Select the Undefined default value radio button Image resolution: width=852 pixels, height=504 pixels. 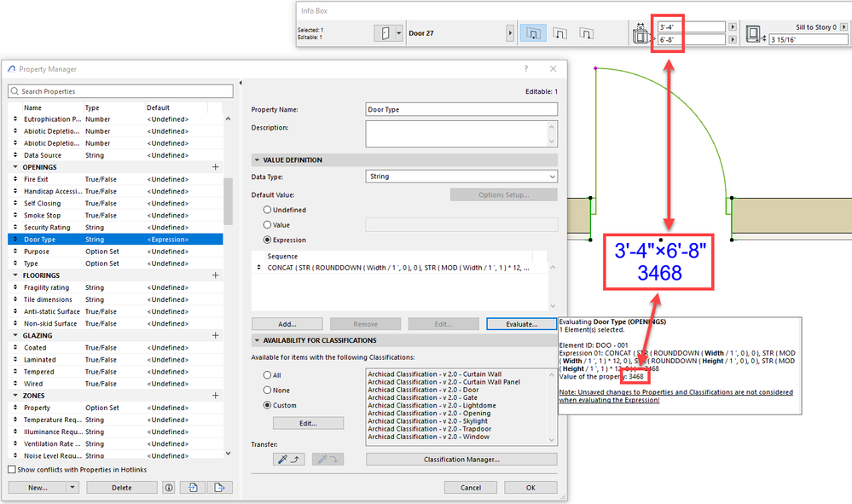pos(267,210)
